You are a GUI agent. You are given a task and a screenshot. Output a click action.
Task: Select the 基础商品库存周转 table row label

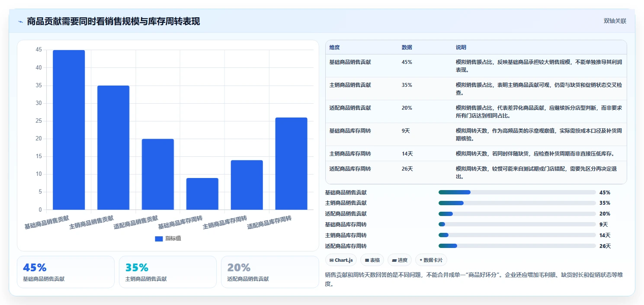point(350,131)
